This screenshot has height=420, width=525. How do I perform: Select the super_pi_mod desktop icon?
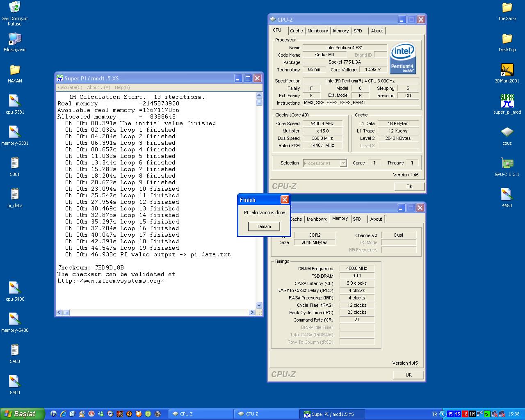pos(507,101)
